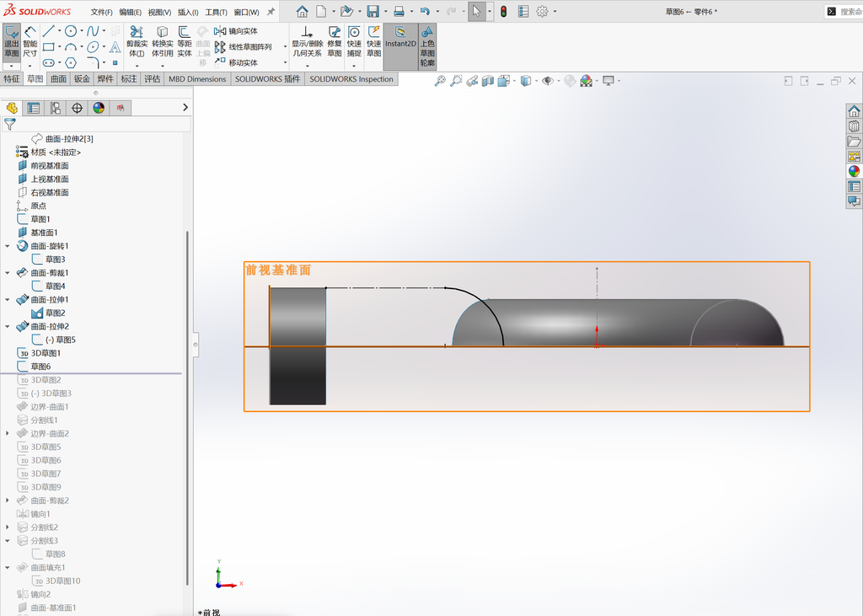The height and width of the screenshot is (616, 863).
Task: Open the 线性草图阵列 pattern dropdown arrow
Action: (x=285, y=47)
